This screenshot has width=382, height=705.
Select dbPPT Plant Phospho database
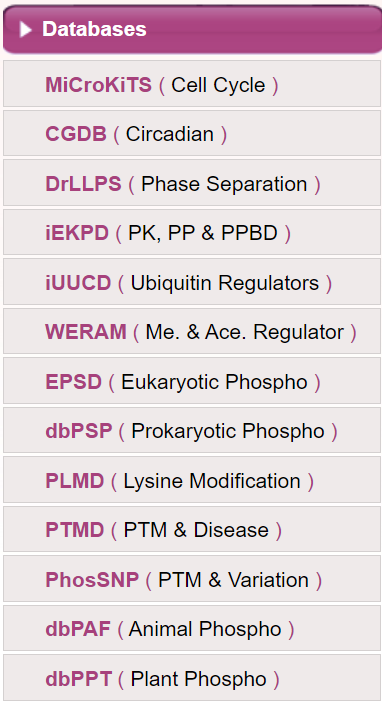[192, 678]
